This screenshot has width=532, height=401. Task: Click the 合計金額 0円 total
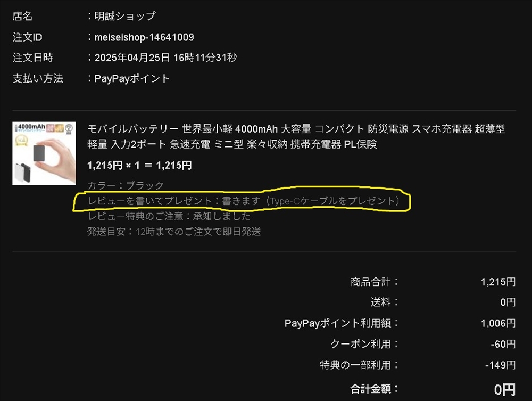coord(505,389)
